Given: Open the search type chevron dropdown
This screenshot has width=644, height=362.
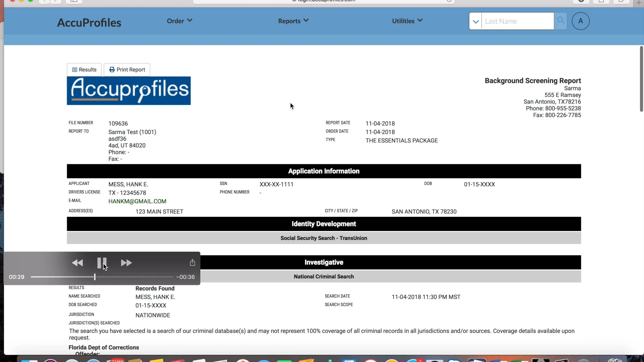Looking at the screenshot, I should pyautogui.click(x=475, y=21).
